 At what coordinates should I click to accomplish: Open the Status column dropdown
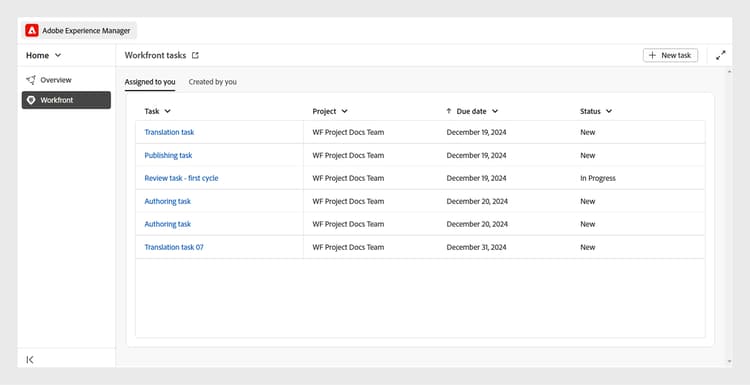click(x=609, y=111)
